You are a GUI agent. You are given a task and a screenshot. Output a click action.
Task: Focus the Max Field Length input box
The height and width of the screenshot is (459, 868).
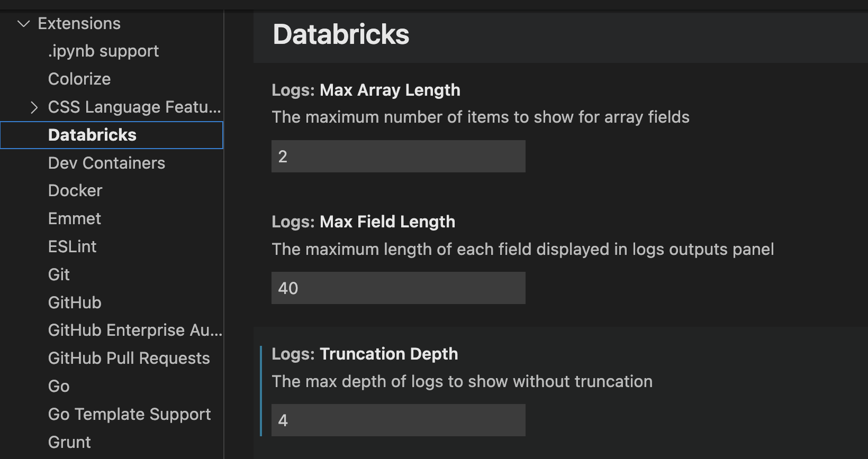tap(399, 288)
